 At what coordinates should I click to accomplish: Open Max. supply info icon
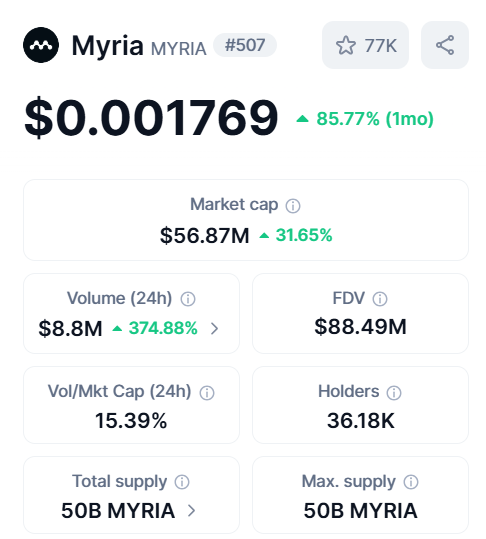coord(411,482)
